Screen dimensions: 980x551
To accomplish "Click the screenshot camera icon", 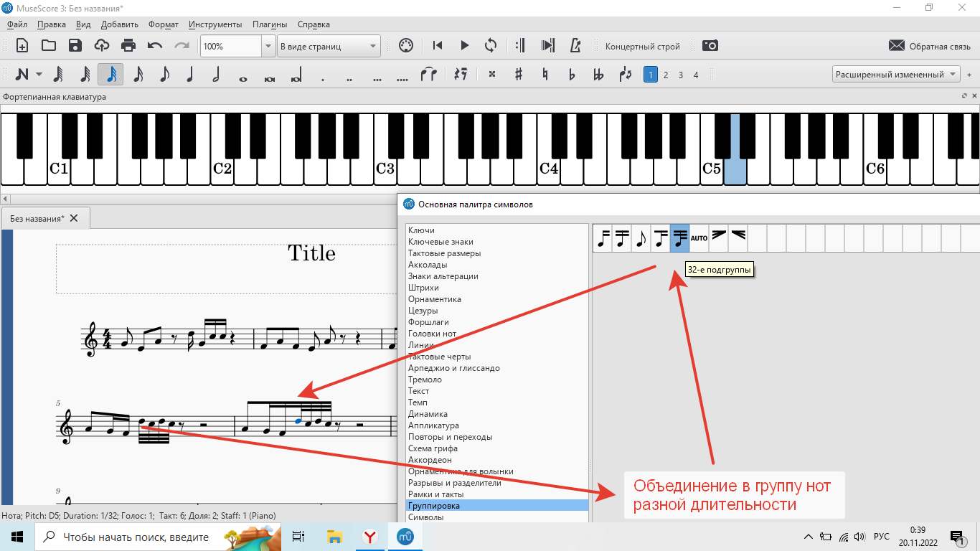I will point(710,46).
